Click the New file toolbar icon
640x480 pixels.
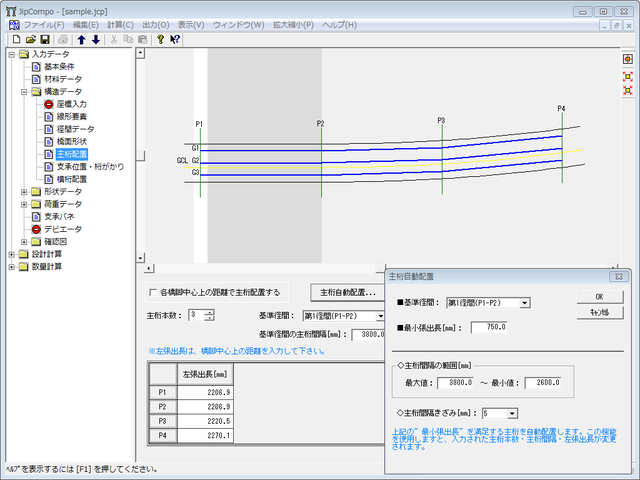17,39
